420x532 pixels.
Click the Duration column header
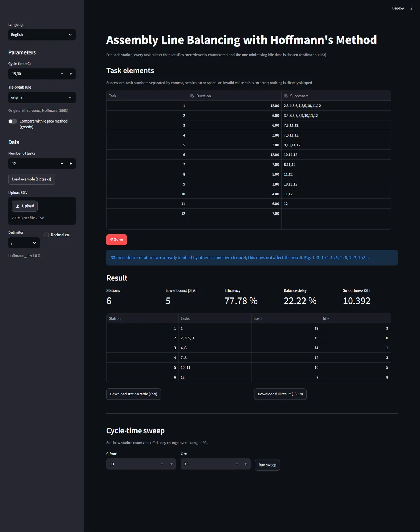coord(234,96)
